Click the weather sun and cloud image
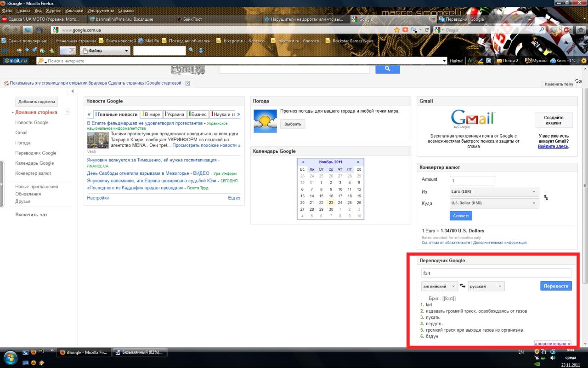Viewport: 588px width, 368px height. [x=266, y=121]
